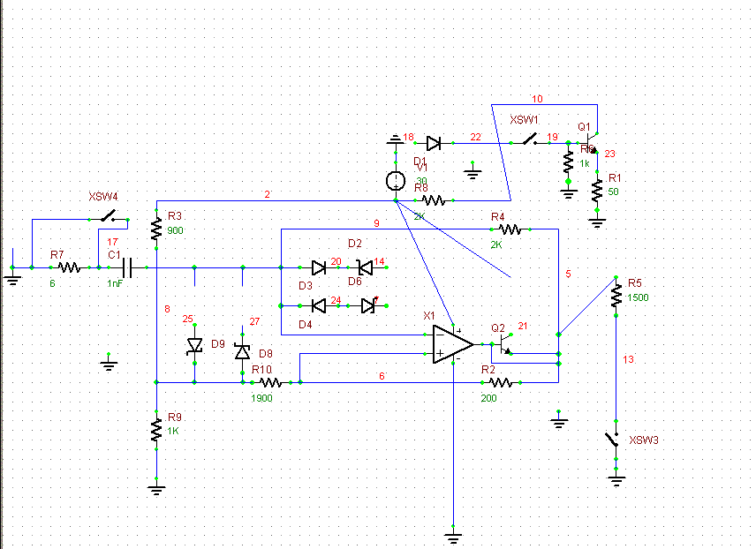The width and height of the screenshot is (756, 549).
Task: Select the C1 capacitor symbol
Action: pos(128,267)
